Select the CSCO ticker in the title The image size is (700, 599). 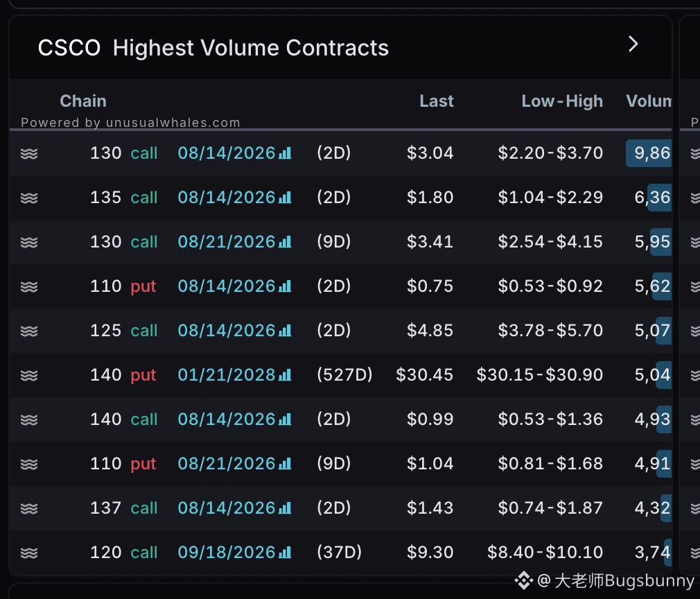[69, 48]
